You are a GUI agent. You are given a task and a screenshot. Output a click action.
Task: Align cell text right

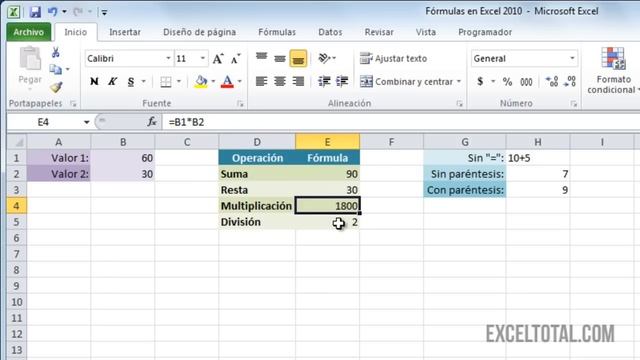[298, 81]
